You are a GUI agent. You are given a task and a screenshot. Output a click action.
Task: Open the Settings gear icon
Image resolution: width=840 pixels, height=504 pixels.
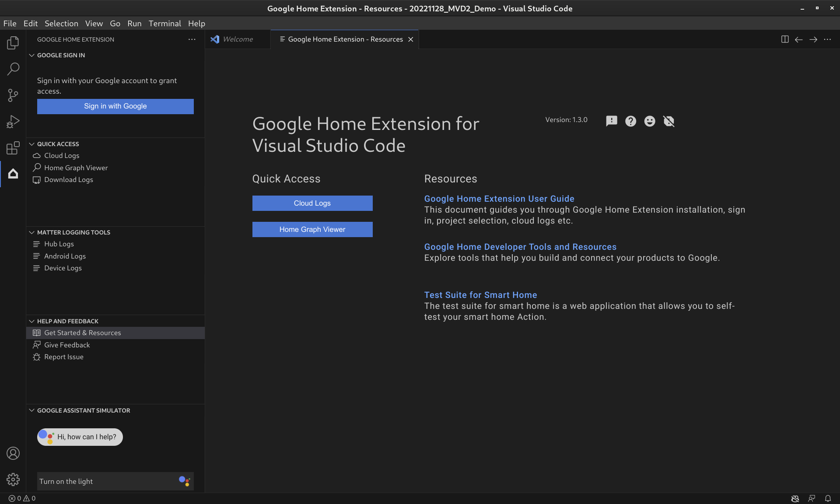click(13, 479)
